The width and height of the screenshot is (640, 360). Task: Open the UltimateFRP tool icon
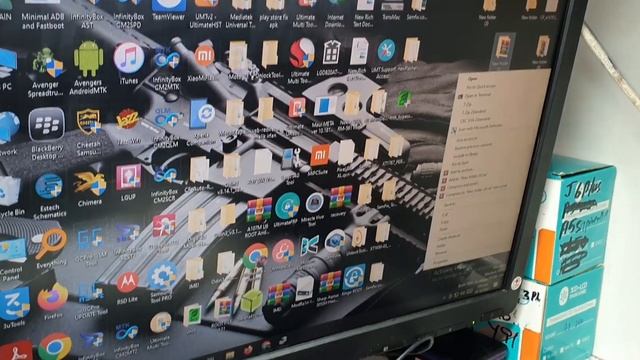[287, 206]
